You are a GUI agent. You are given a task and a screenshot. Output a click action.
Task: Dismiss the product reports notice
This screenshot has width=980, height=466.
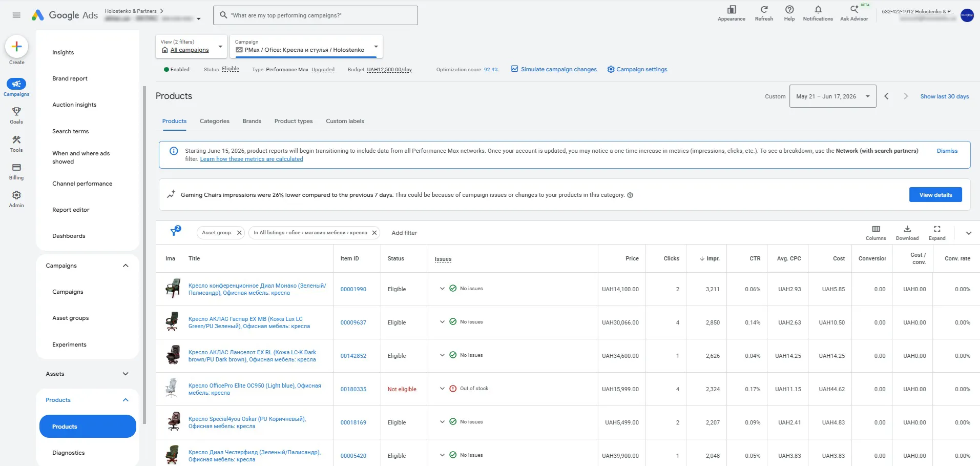point(947,151)
